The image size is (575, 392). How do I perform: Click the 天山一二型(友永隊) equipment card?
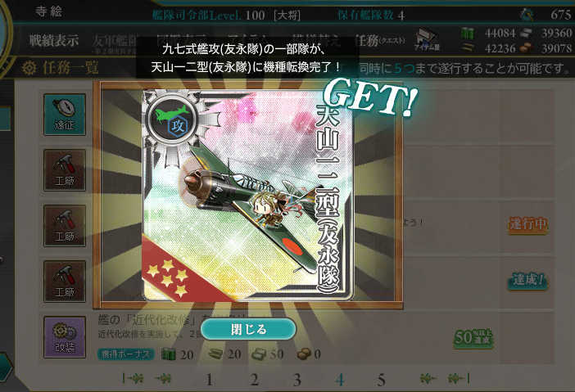click(x=248, y=196)
